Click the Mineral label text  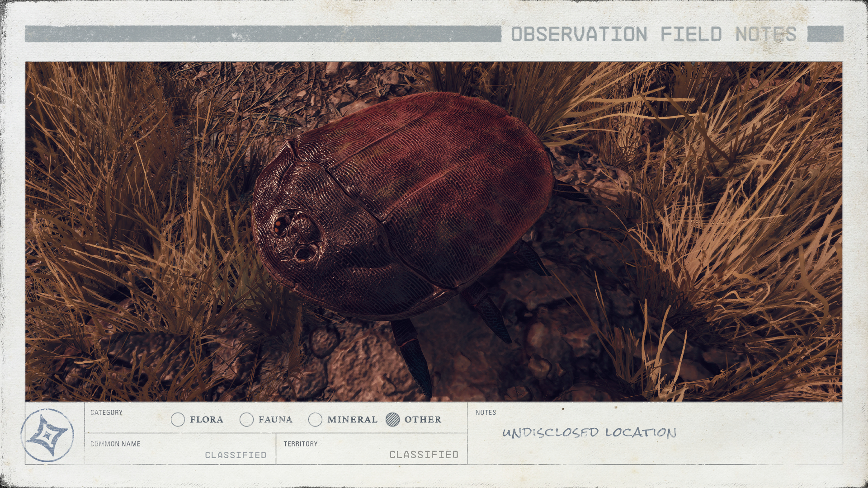[352, 420]
